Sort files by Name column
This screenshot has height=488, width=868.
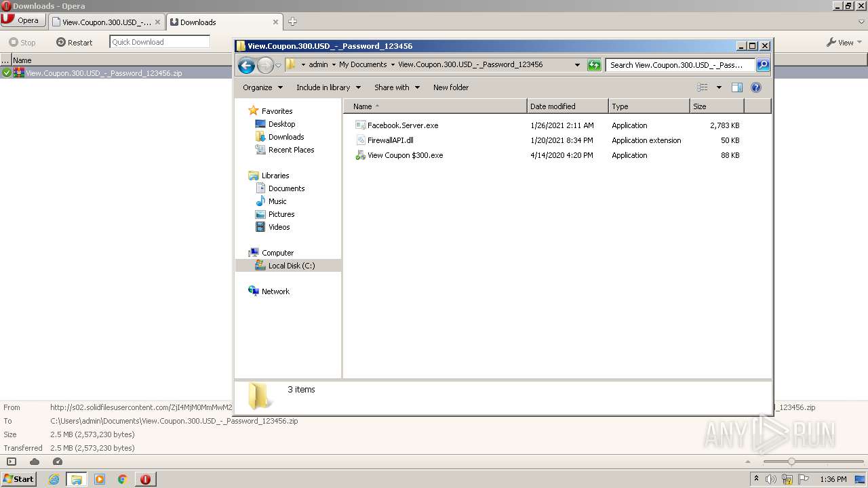(x=435, y=106)
